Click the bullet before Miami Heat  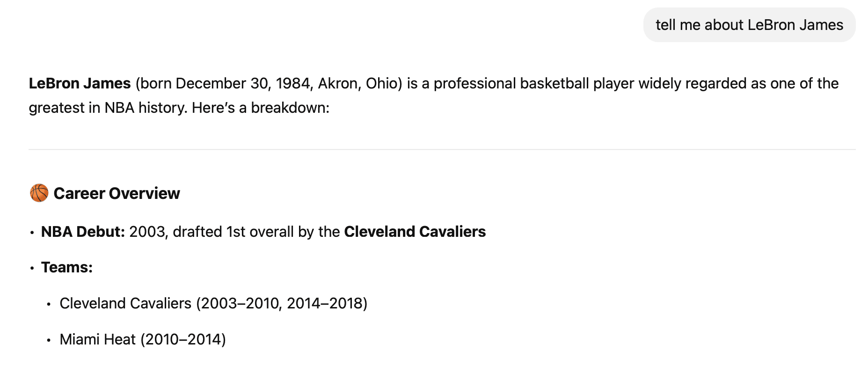pos(49,340)
